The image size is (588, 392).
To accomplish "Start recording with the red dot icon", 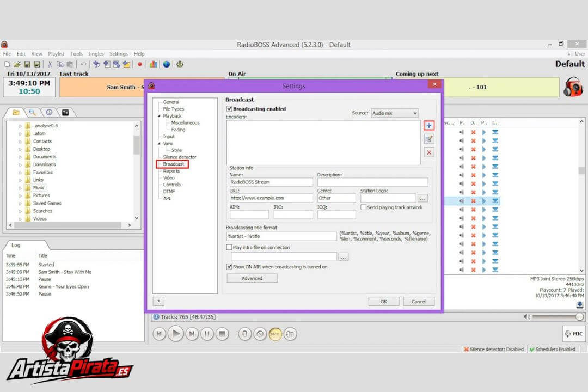I will (140, 64).
